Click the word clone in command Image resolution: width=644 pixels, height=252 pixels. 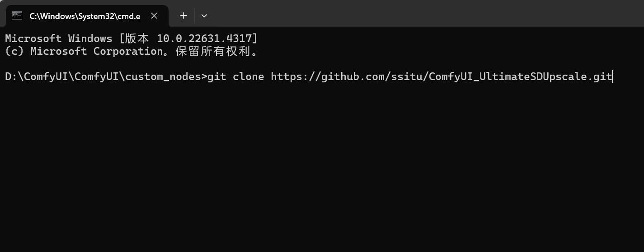click(249, 76)
